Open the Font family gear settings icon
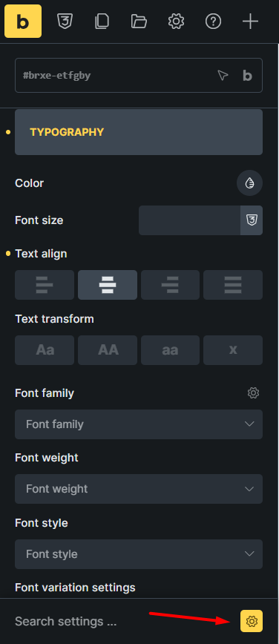Image resolution: width=279 pixels, height=644 pixels. click(254, 393)
